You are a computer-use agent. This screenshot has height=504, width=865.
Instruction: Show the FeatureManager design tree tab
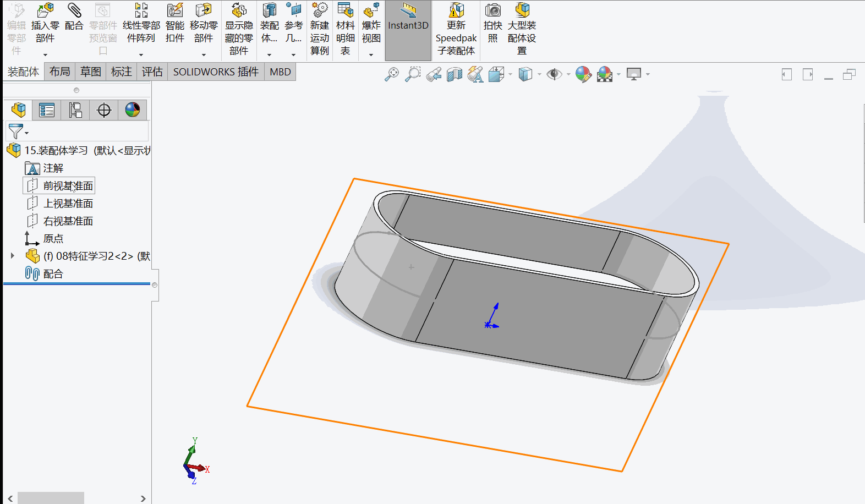point(18,110)
